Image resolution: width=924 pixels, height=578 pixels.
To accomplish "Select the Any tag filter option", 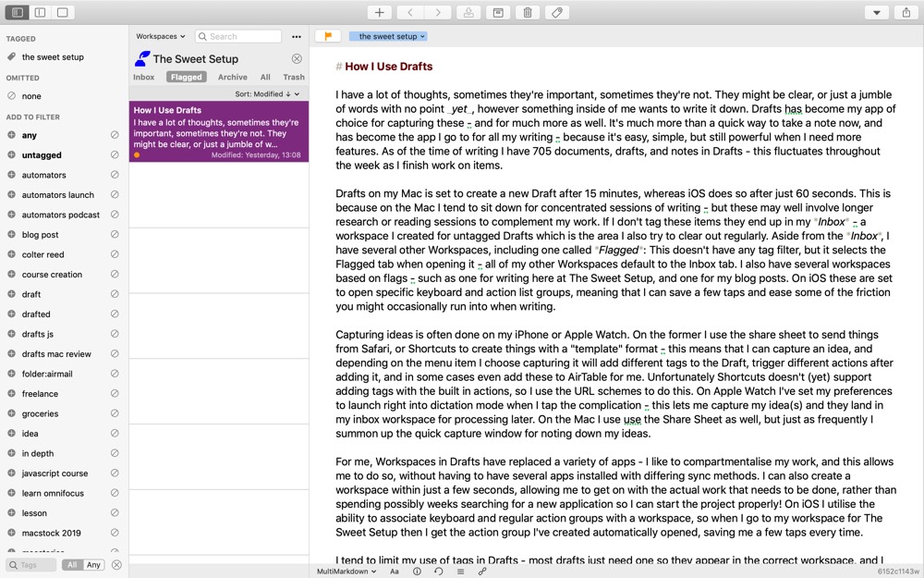I will [x=94, y=565].
